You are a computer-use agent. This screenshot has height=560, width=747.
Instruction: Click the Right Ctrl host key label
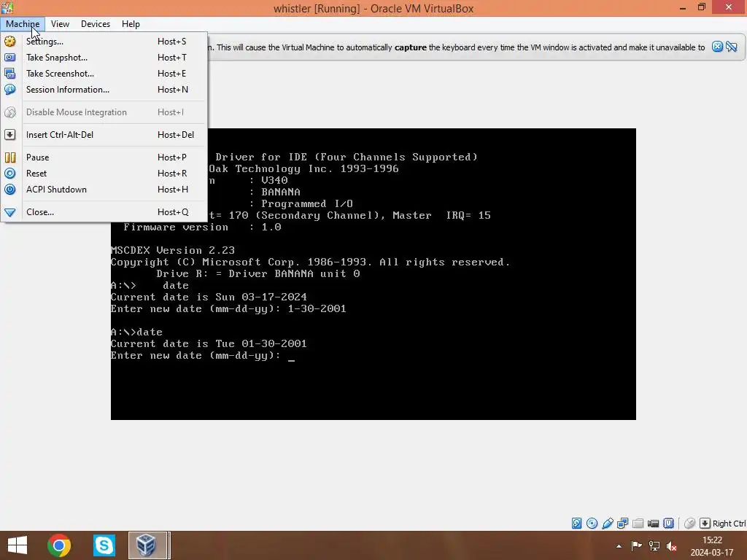click(729, 524)
